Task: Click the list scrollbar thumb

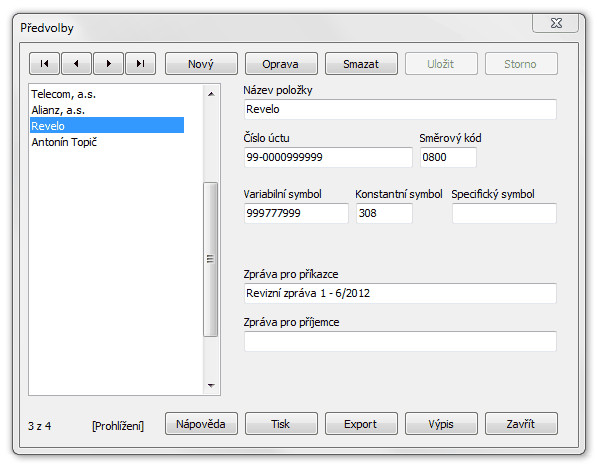Action: coord(211,259)
